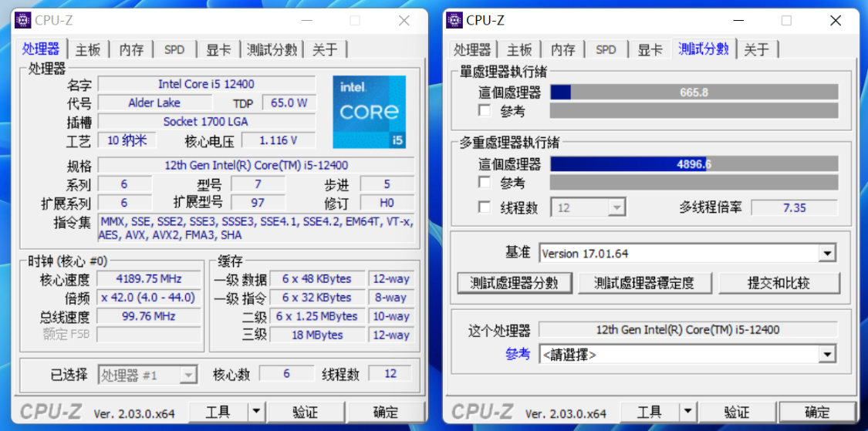The height and width of the screenshot is (431, 868).
Task: Click 修订 value H0
Action: point(387,203)
